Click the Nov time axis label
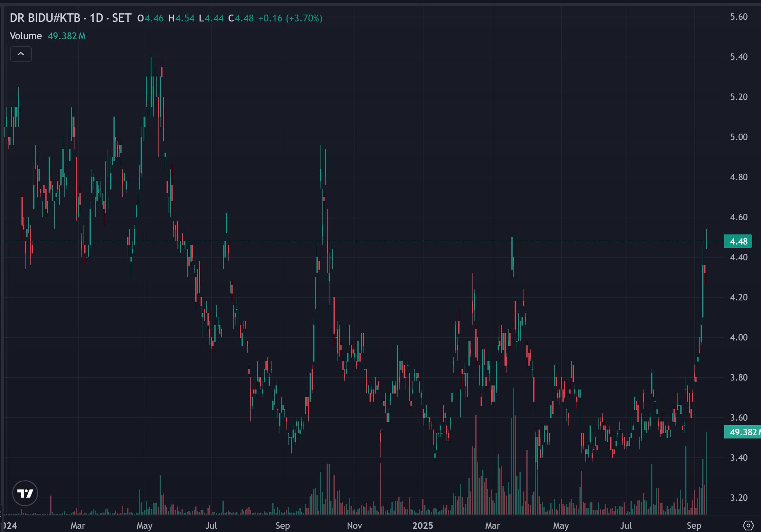 click(x=355, y=526)
